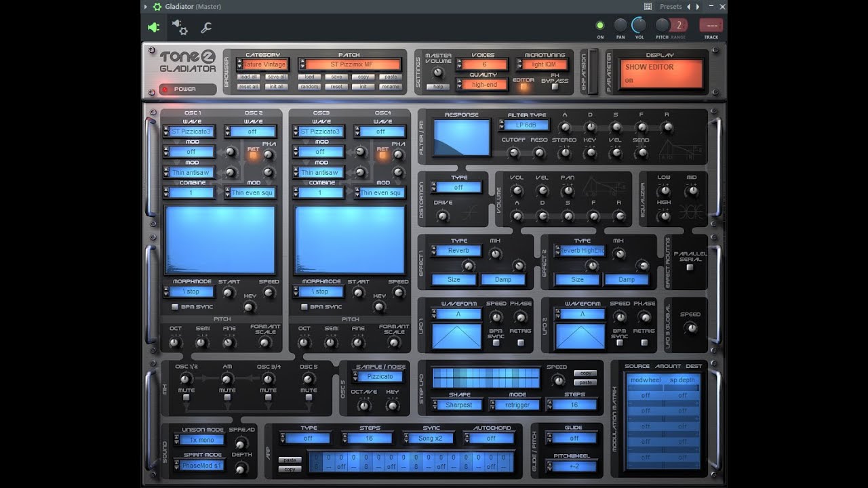This screenshot has height=488, width=868.
Task: Open the wrench settings icon
Action: [x=206, y=28]
